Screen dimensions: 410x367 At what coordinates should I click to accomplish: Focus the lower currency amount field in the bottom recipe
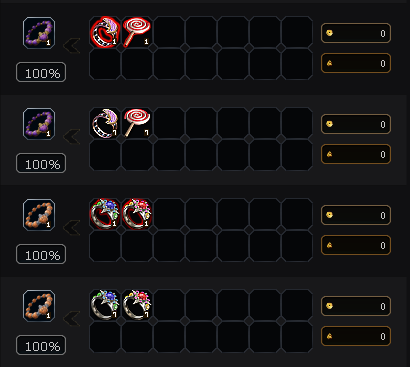(x=356, y=336)
